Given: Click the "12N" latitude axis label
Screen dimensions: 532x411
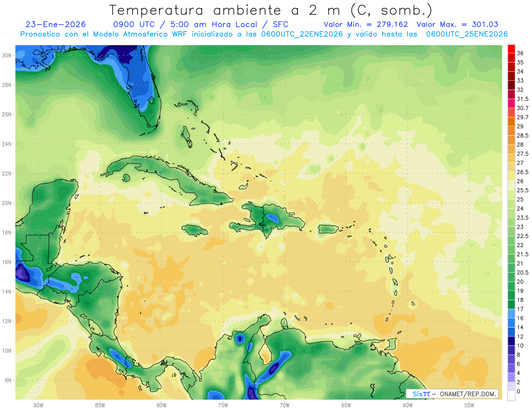Looking at the screenshot, I should tap(7, 321).
